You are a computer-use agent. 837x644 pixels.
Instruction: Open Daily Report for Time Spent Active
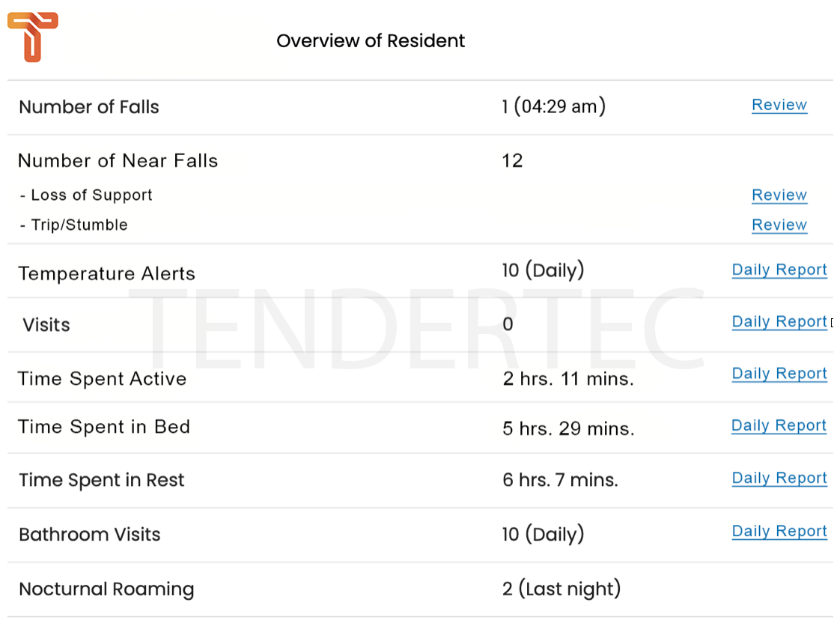tap(779, 373)
